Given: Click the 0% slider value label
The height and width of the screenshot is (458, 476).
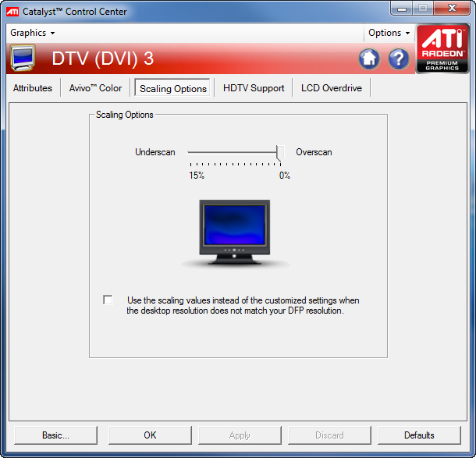Looking at the screenshot, I should [x=285, y=175].
